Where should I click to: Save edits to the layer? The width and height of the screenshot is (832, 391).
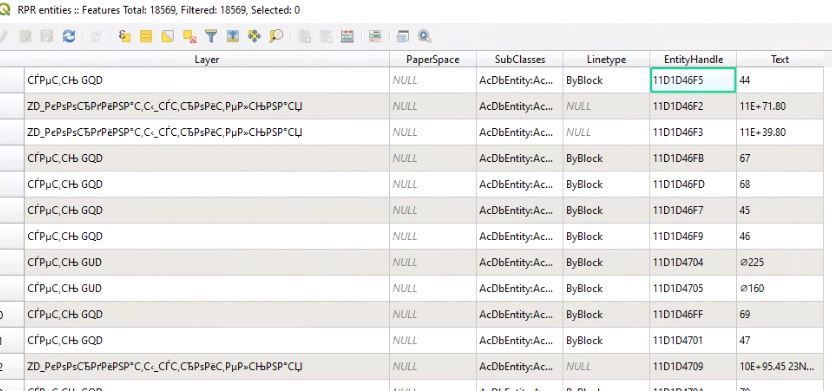(47, 36)
